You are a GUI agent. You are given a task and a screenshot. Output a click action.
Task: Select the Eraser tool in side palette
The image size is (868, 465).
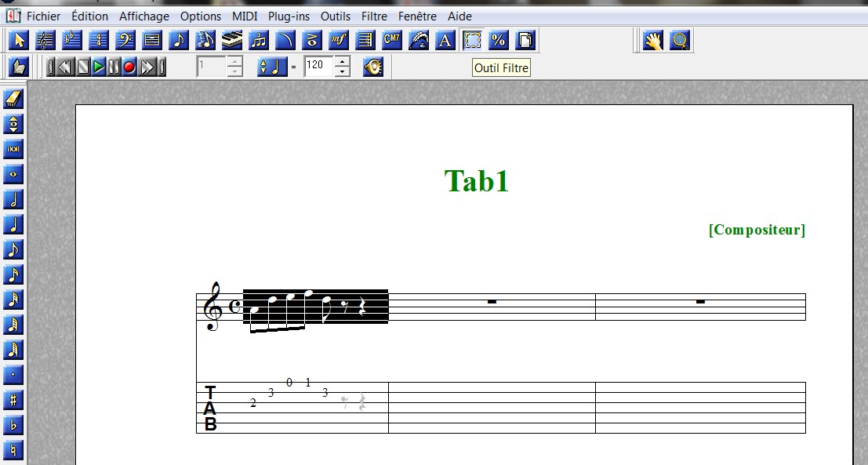coord(14,99)
